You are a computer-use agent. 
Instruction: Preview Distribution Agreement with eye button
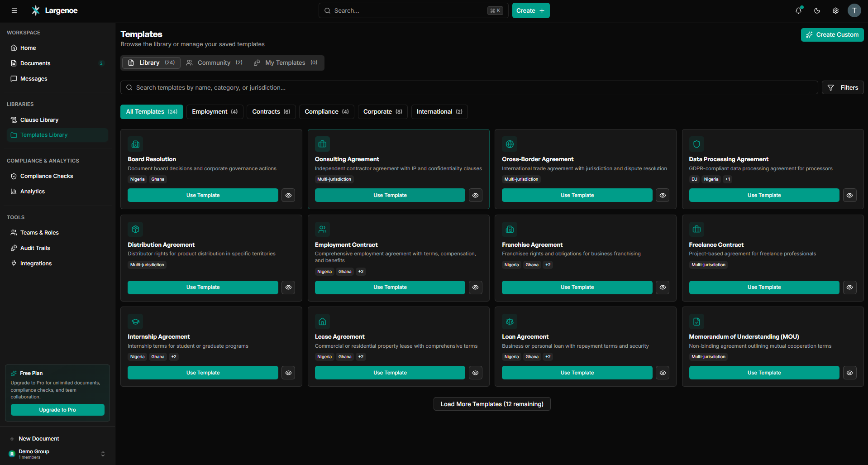[288, 288]
